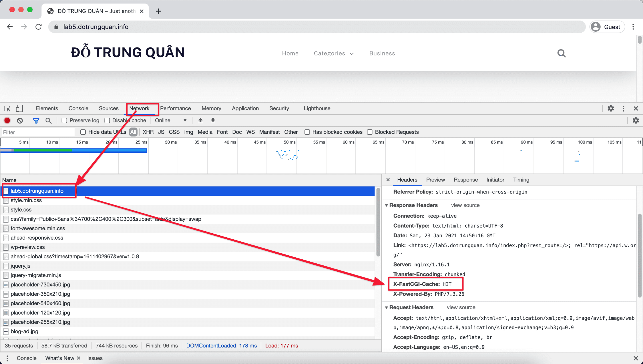Open the Timing tab
This screenshot has width=643, height=364.
click(x=521, y=180)
